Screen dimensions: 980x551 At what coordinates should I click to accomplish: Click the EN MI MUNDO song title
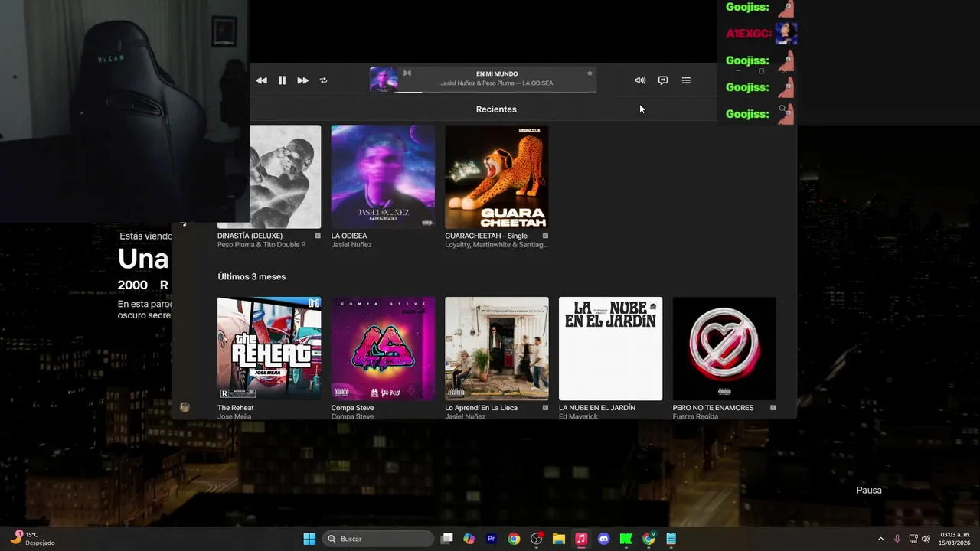point(497,74)
